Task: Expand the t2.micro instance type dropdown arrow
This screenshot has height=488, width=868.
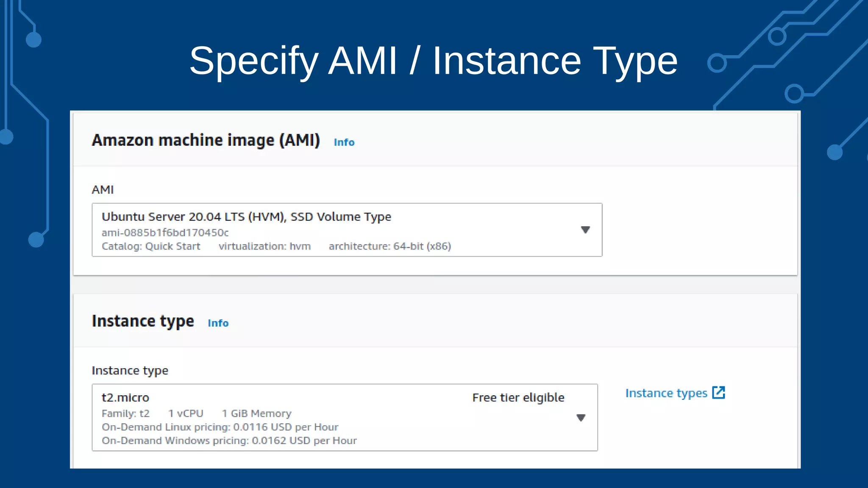Action: click(x=581, y=418)
